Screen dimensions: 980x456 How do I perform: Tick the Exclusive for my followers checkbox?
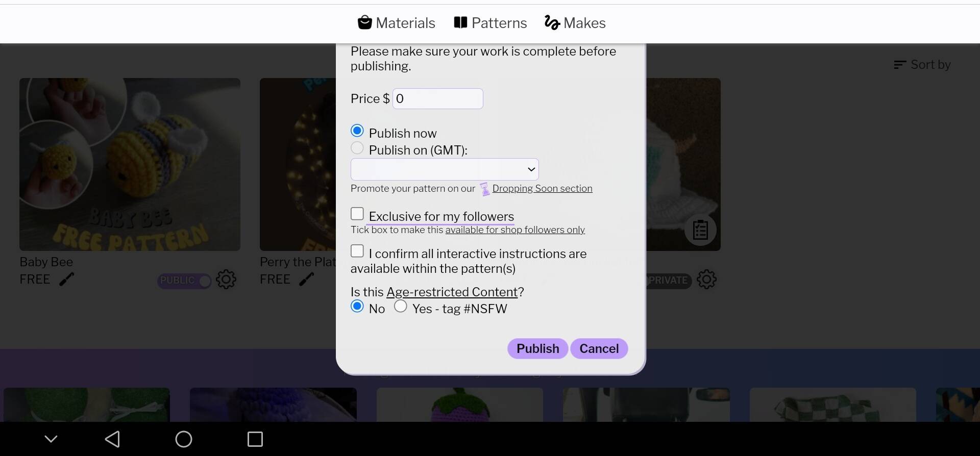tap(357, 214)
